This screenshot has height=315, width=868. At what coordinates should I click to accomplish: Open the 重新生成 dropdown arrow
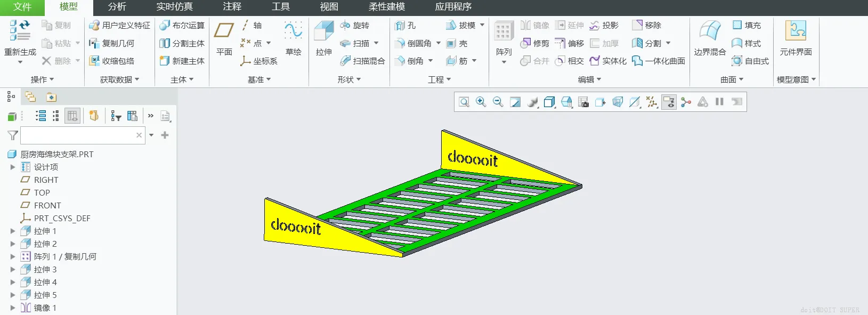20,62
